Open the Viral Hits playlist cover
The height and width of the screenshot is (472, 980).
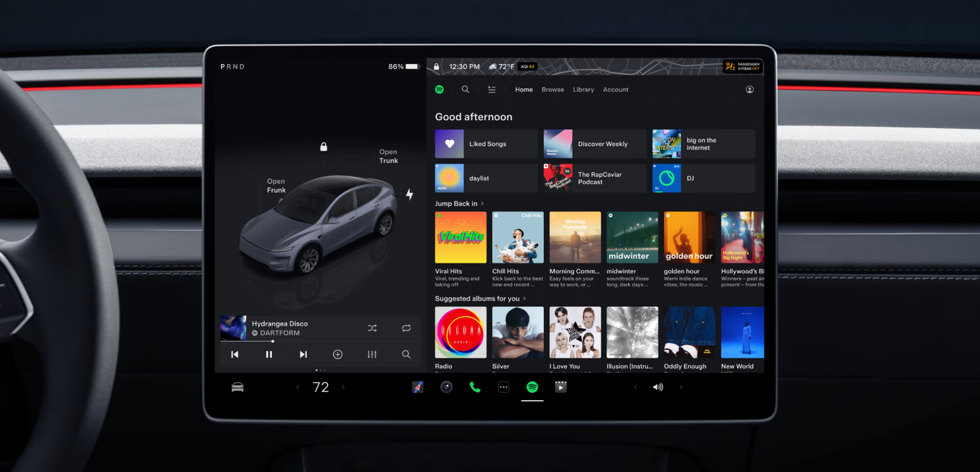[461, 237]
